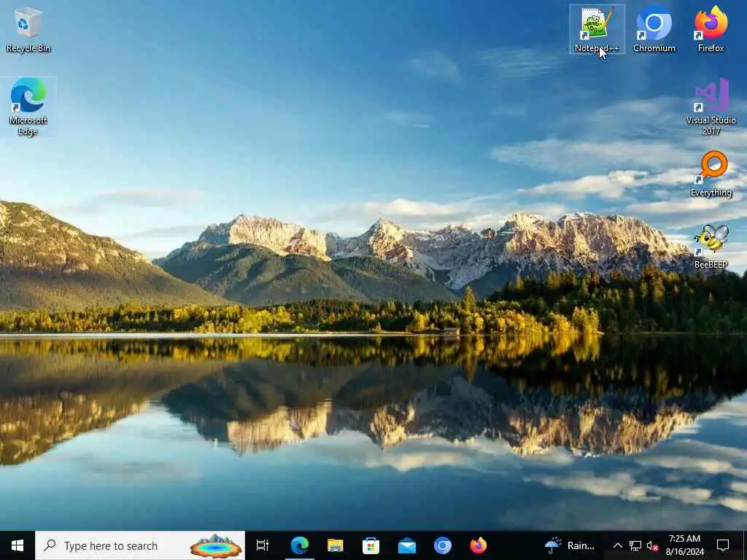Open the Rain weather widget
The image size is (747, 560).
click(570, 545)
